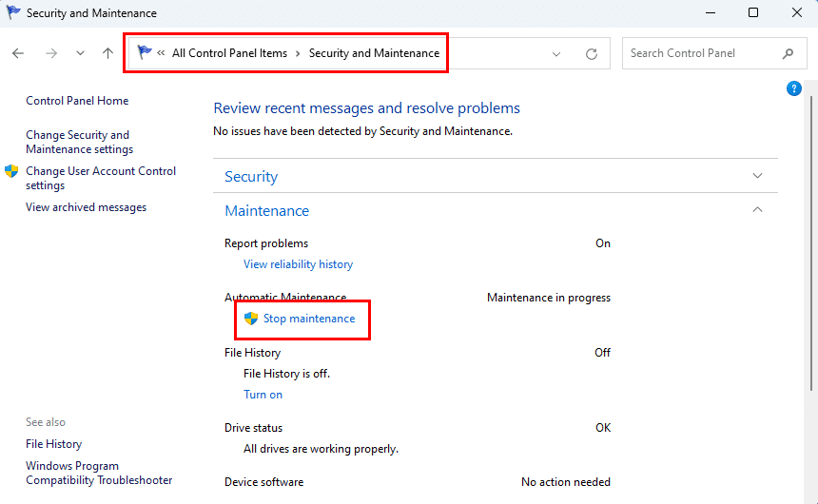Click Stop maintenance link
The height and width of the screenshot is (504, 818).
[309, 319]
